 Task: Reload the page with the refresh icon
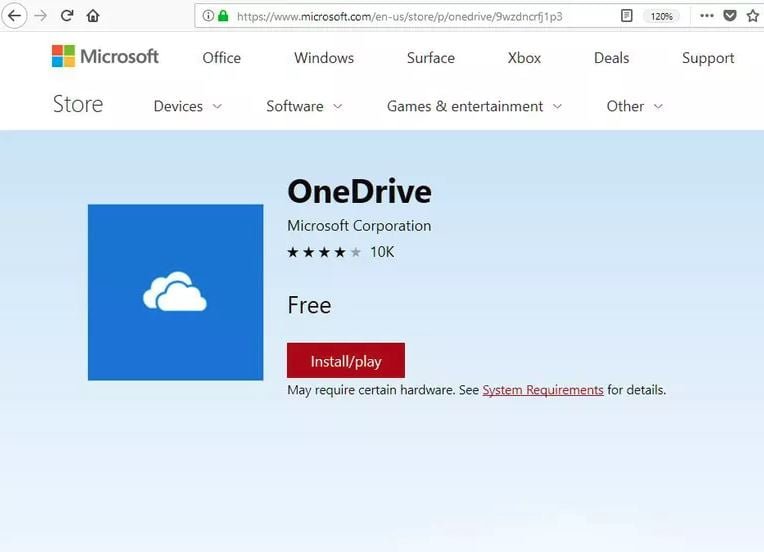tap(67, 16)
